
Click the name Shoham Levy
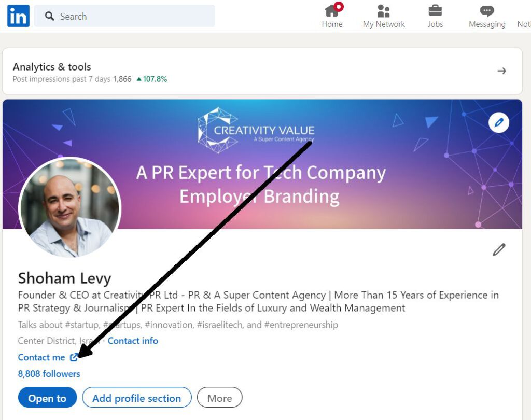pyautogui.click(x=64, y=278)
